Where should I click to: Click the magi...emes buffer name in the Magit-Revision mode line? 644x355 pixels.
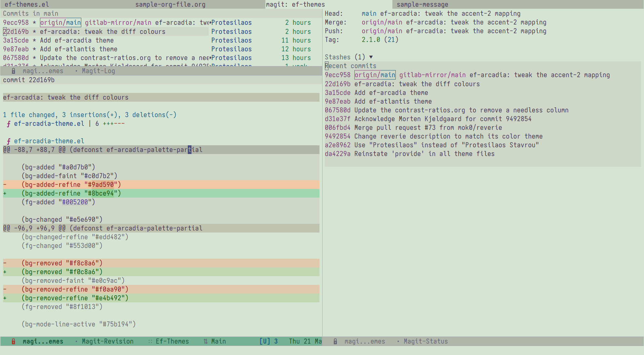(x=43, y=341)
